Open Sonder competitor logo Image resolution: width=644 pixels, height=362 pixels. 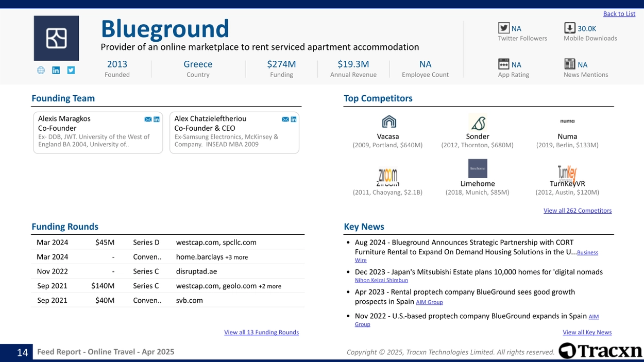pyautogui.click(x=478, y=123)
